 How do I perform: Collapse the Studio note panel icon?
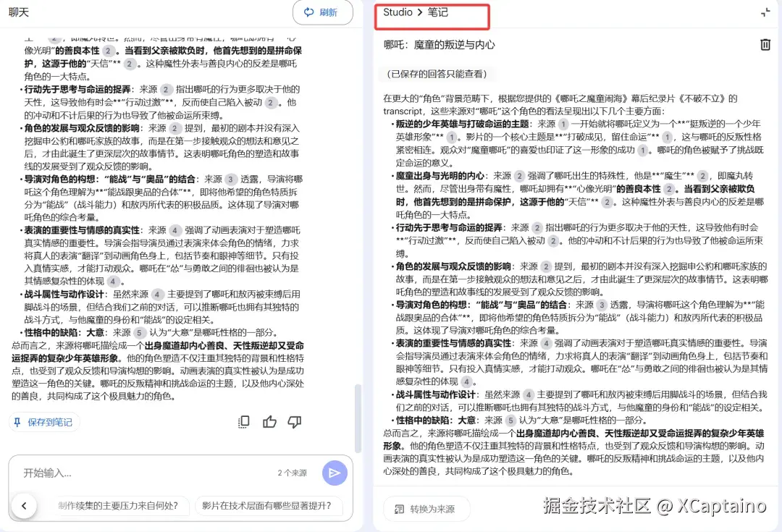(x=765, y=13)
